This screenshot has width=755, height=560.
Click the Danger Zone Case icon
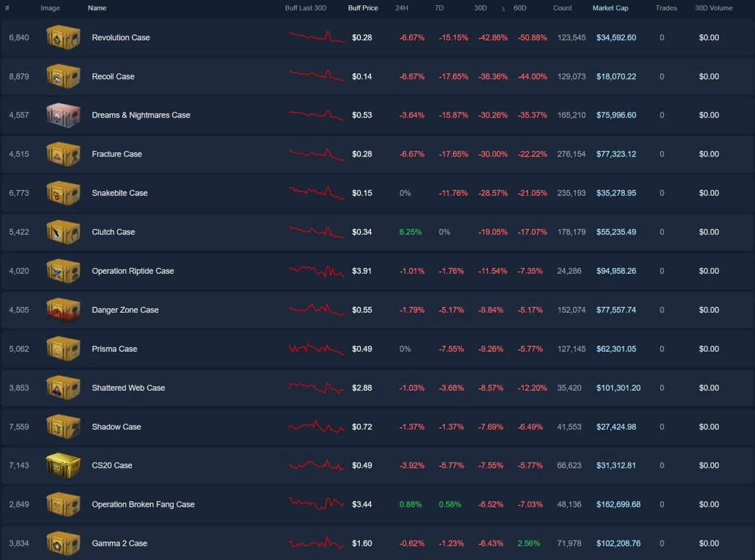(63, 310)
